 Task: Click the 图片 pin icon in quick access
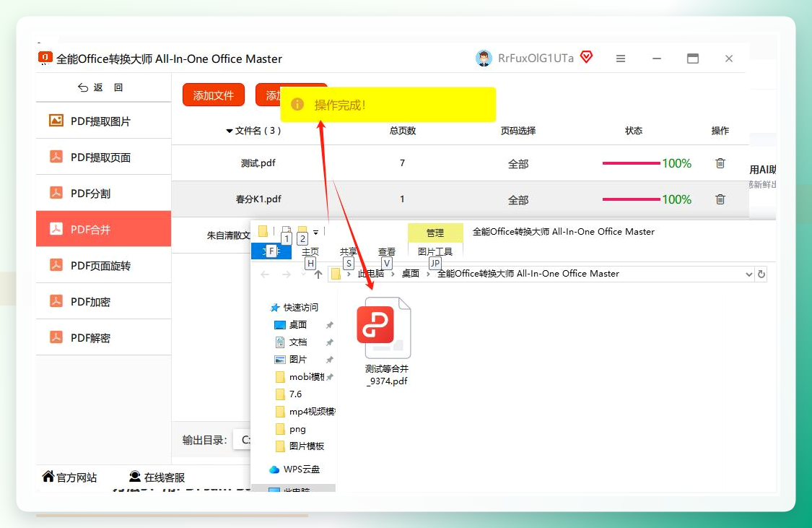click(329, 359)
